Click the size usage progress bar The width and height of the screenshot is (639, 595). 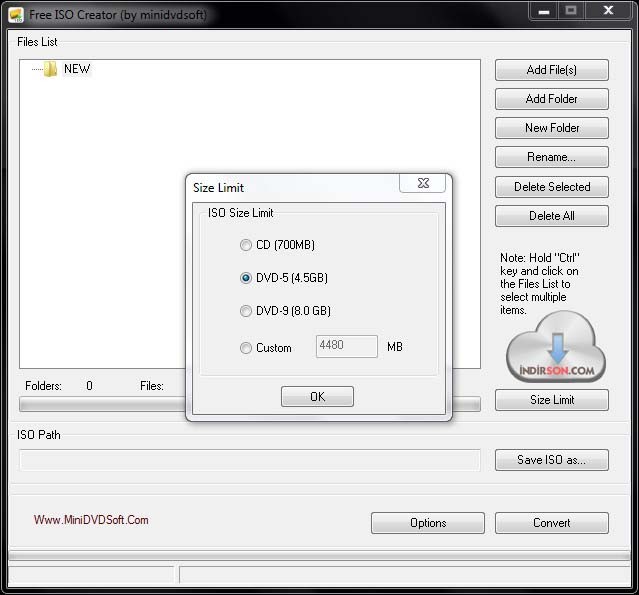point(250,404)
